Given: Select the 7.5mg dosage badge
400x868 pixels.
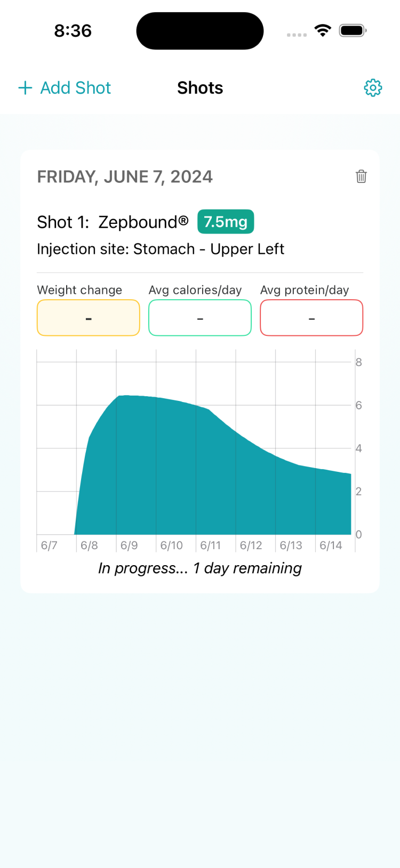Looking at the screenshot, I should (x=226, y=222).
